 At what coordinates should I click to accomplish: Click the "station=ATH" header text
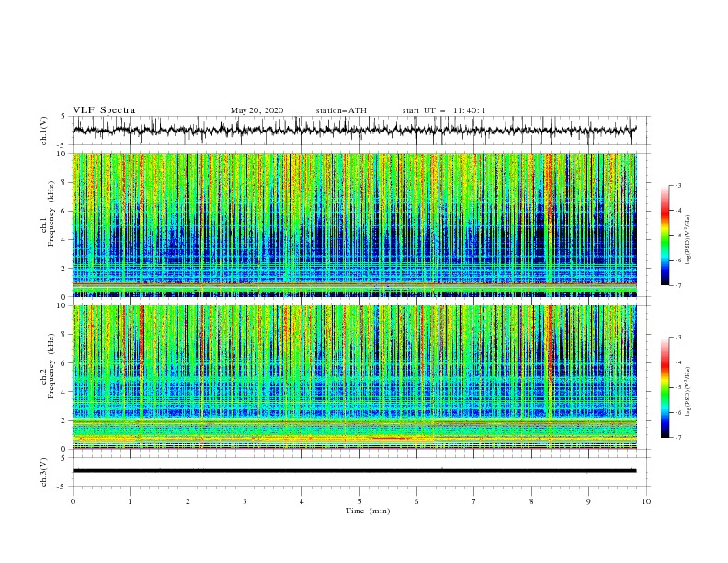coord(341,110)
